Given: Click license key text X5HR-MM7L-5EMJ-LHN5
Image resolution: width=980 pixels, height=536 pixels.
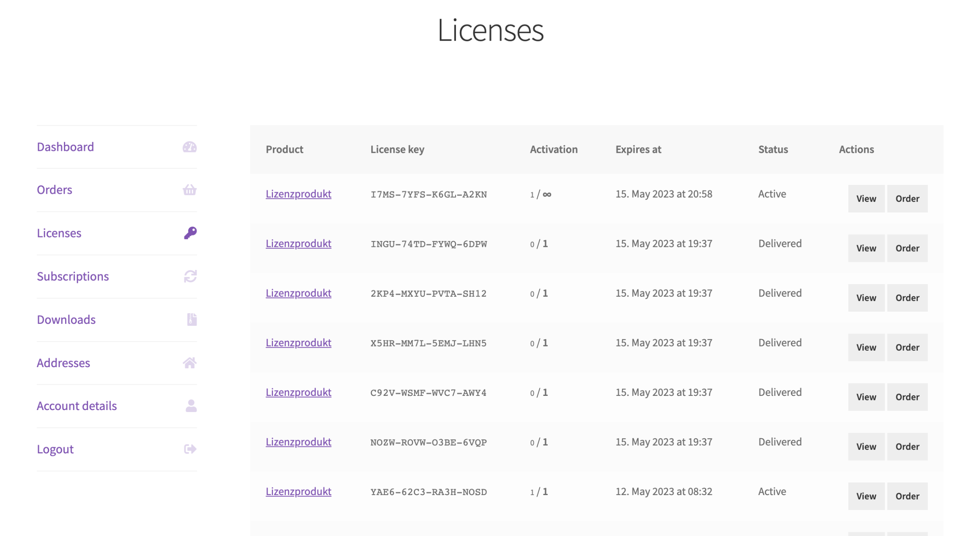Looking at the screenshot, I should click(x=428, y=343).
